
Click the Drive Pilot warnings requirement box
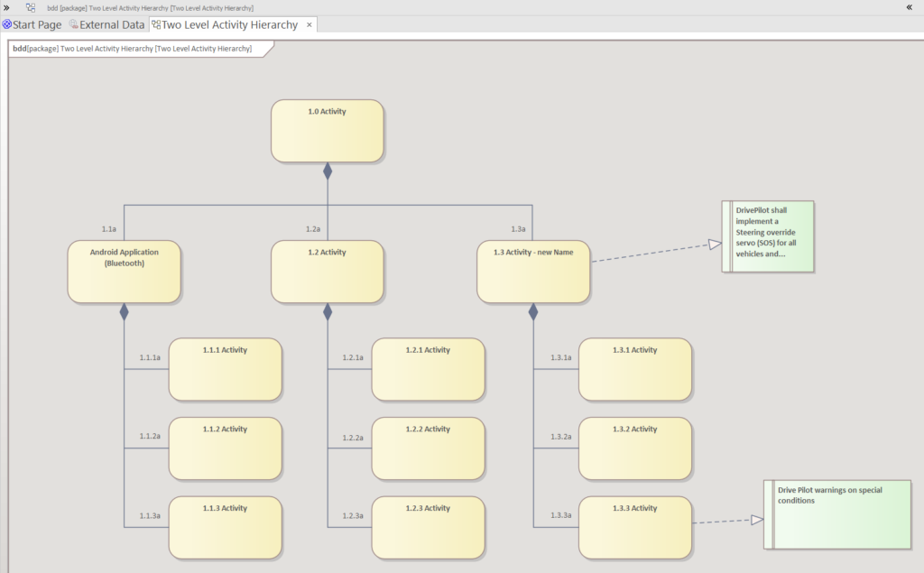tap(837, 514)
